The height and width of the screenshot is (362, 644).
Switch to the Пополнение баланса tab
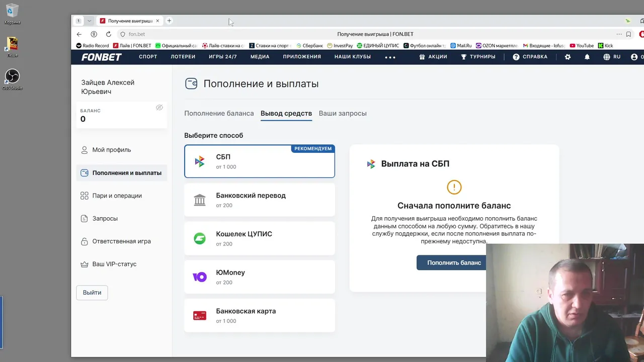[219, 113]
